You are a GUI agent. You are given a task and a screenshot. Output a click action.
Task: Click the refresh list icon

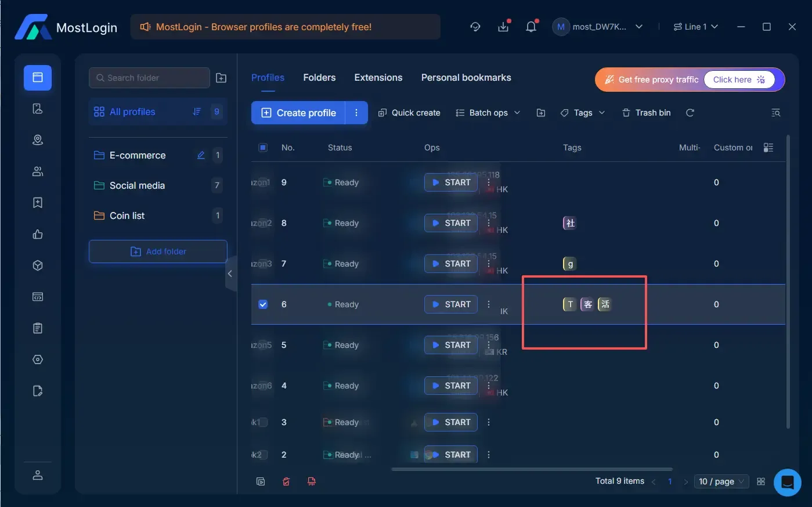click(690, 113)
